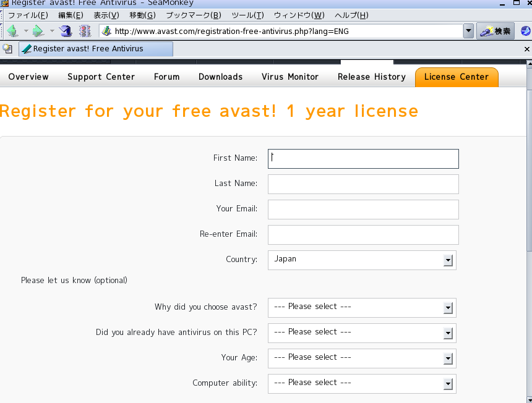The width and height of the screenshot is (532, 403).
Task: Click the 検索 search button
Action: pyautogui.click(x=496, y=30)
